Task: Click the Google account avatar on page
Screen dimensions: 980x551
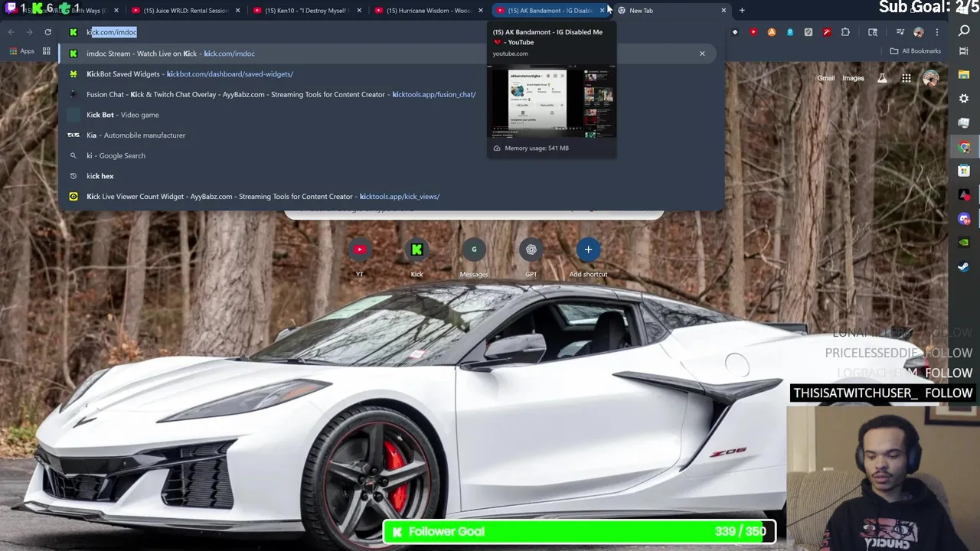Action: click(x=931, y=78)
